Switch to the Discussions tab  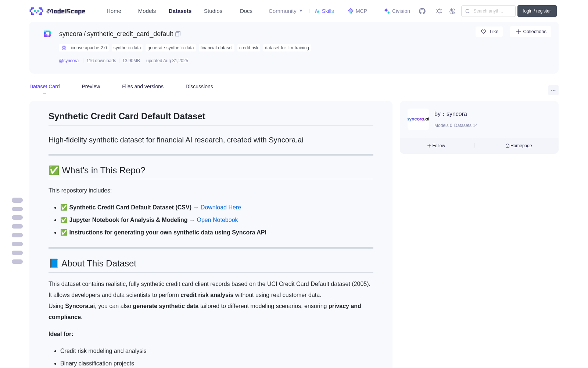point(199,86)
